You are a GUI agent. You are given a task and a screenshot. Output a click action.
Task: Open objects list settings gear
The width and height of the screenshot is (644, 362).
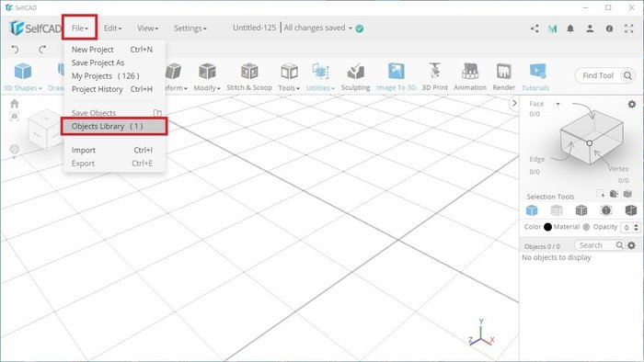(x=632, y=245)
